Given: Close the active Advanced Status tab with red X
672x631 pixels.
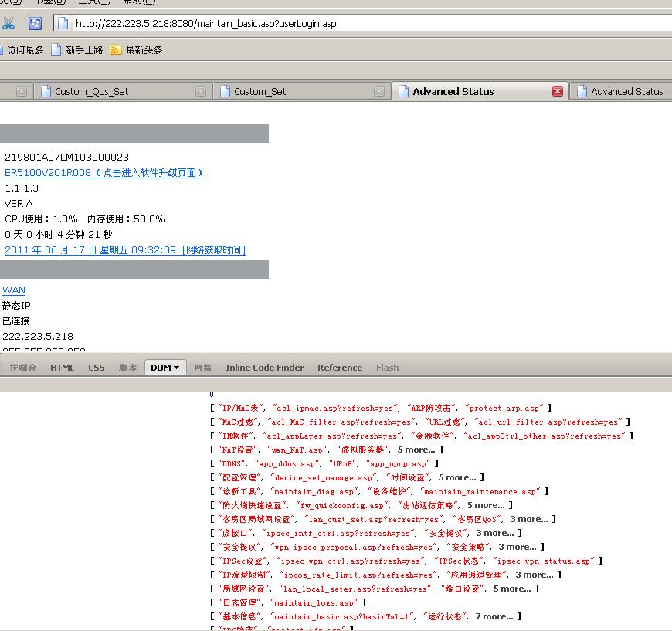Looking at the screenshot, I should point(558,91).
